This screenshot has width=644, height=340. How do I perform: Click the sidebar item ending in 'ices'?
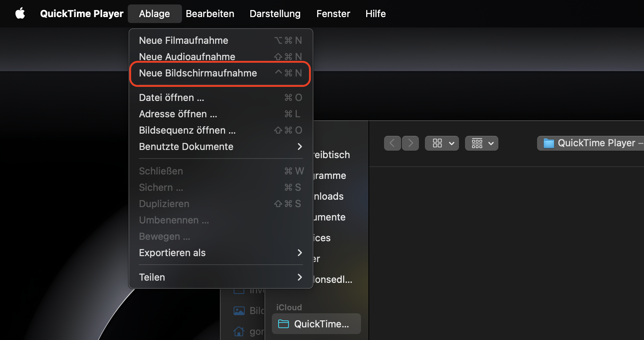tap(322, 238)
